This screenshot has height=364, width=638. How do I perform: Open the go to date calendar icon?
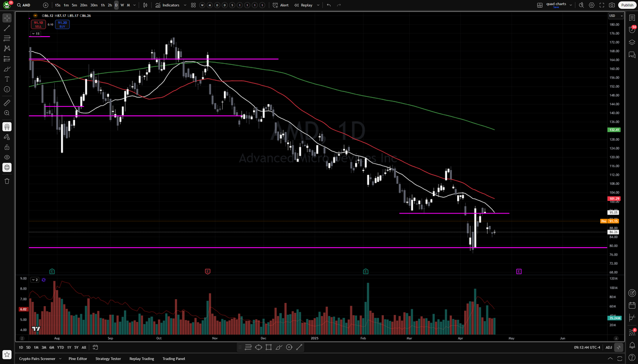(x=95, y=348)
